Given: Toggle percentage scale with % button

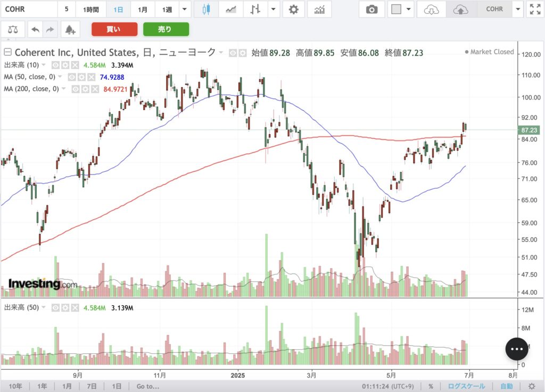Looking at the screenshot, I should [x=431, y=386].
